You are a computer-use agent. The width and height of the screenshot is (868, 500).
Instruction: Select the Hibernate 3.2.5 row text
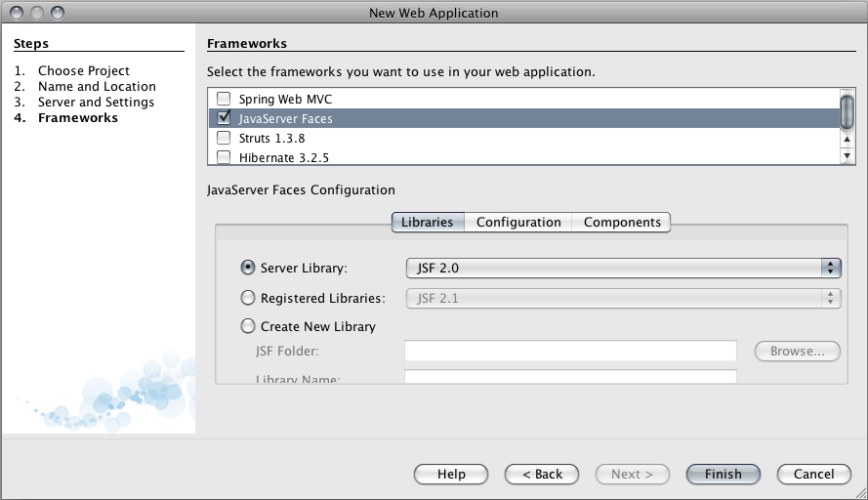[284, 158]
